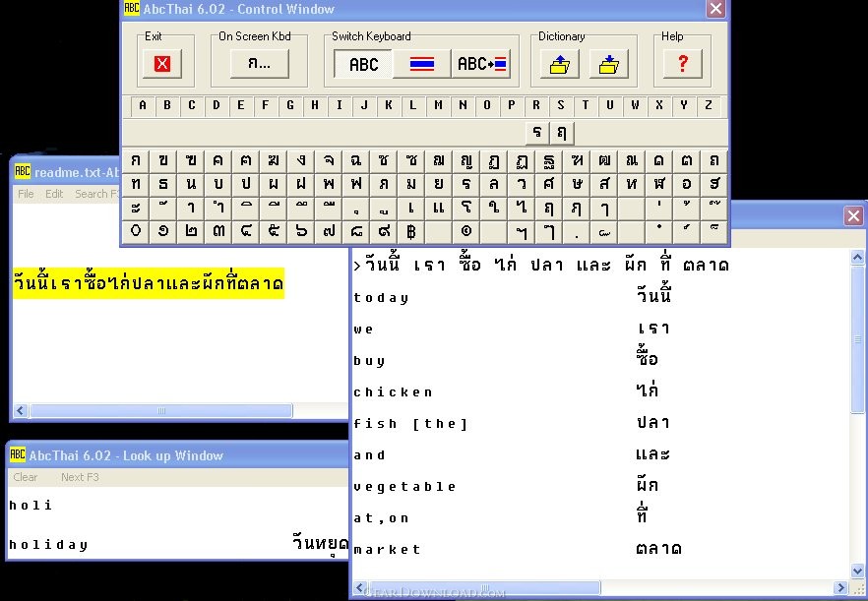This screenshot has height=601, width=868.
Task: Click the Thai key ฮ
Action: [x=714, y=184]
